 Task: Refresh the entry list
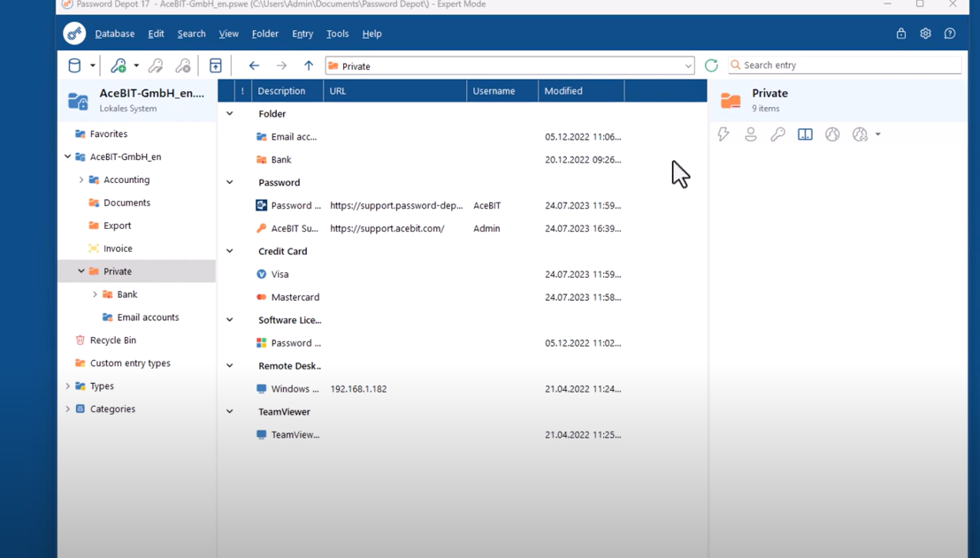[x=711, y=64]
